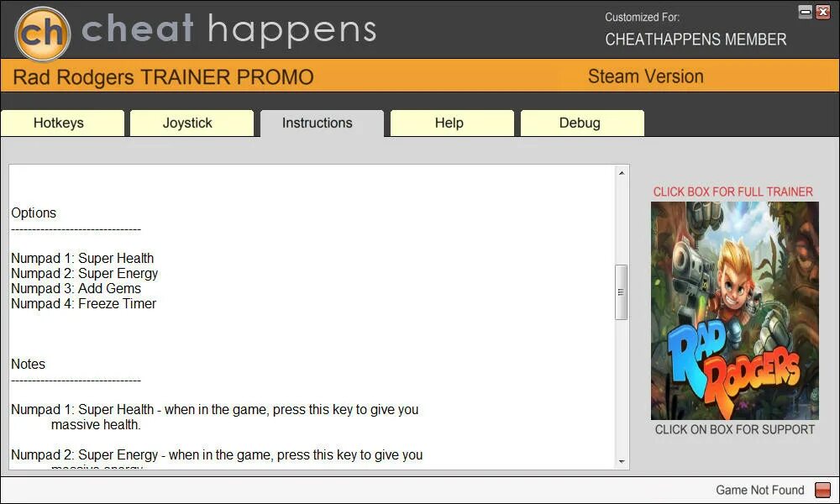Switch to the Hotkeys tab

[62, 123]
